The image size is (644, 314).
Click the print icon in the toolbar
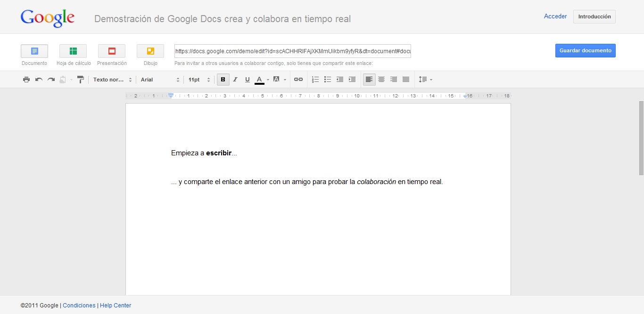[x=26, y=80]
